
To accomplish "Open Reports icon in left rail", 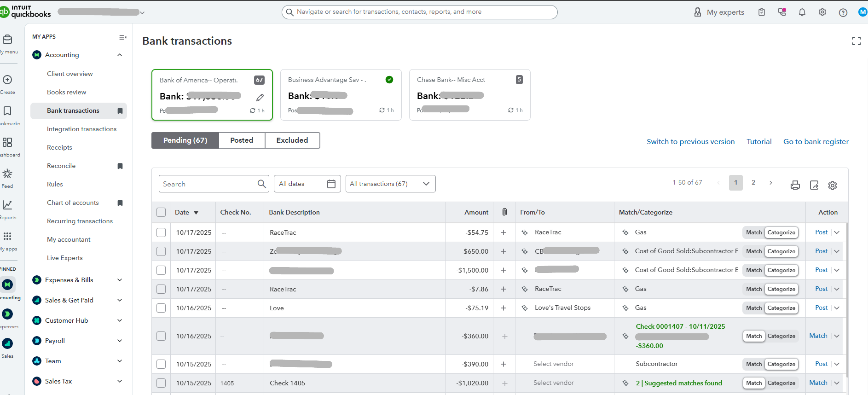I will click(x=7, y=205).
